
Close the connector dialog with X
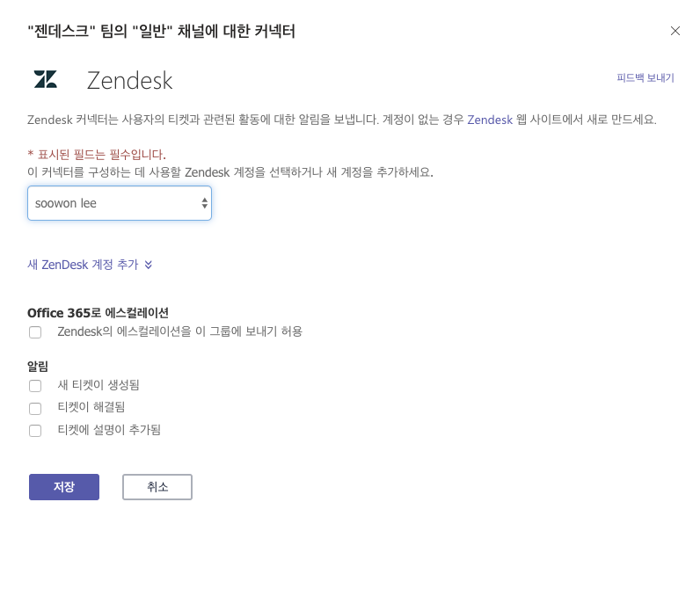(675, 31)
